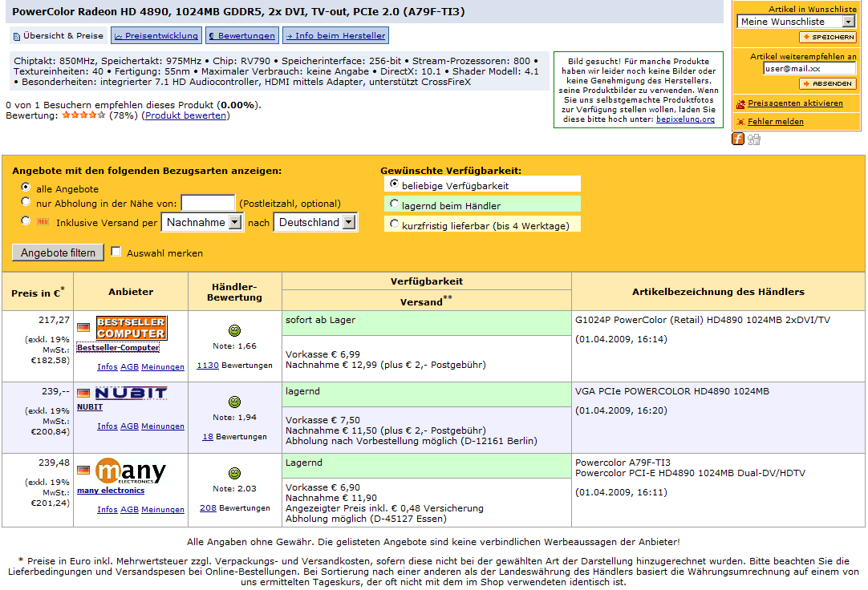Screen dimensions: 868x590
Task: Click the NUBIT shop name link
Action: (x=90, y=407)
